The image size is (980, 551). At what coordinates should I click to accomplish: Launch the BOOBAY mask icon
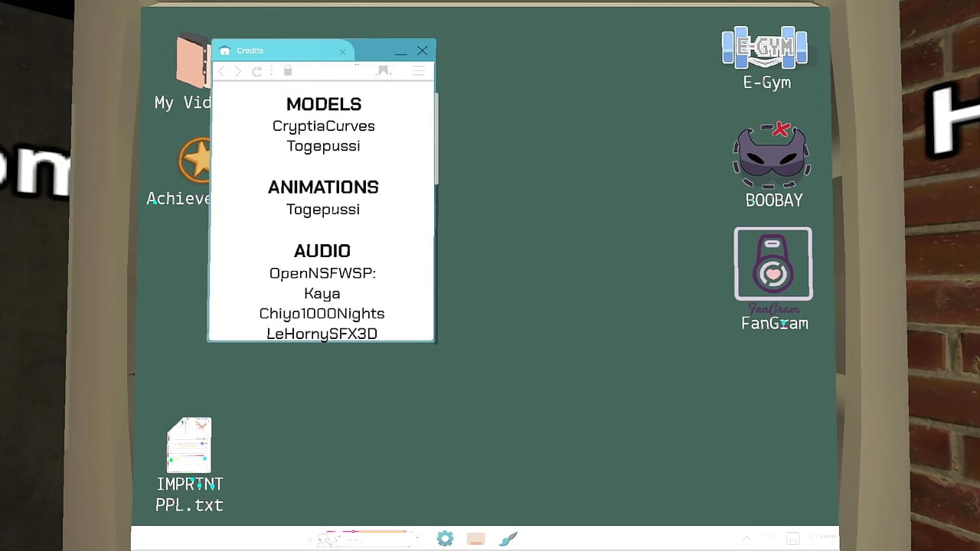tap(772, 155)
